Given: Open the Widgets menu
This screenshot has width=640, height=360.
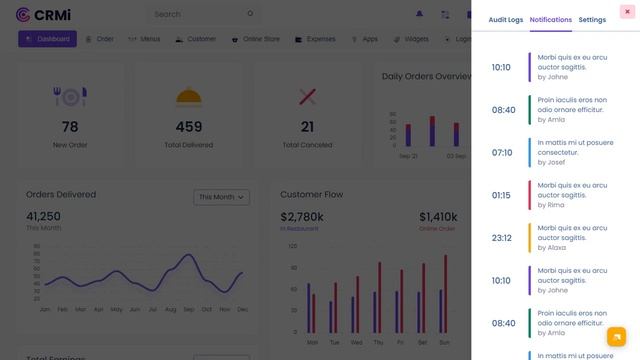Looking at the screenshot, I should 411,39.
